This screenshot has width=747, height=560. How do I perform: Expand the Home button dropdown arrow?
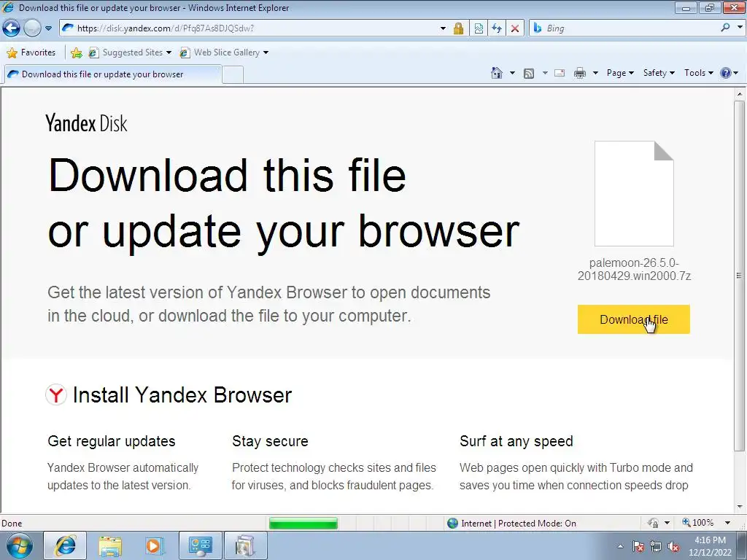point(512,73)
